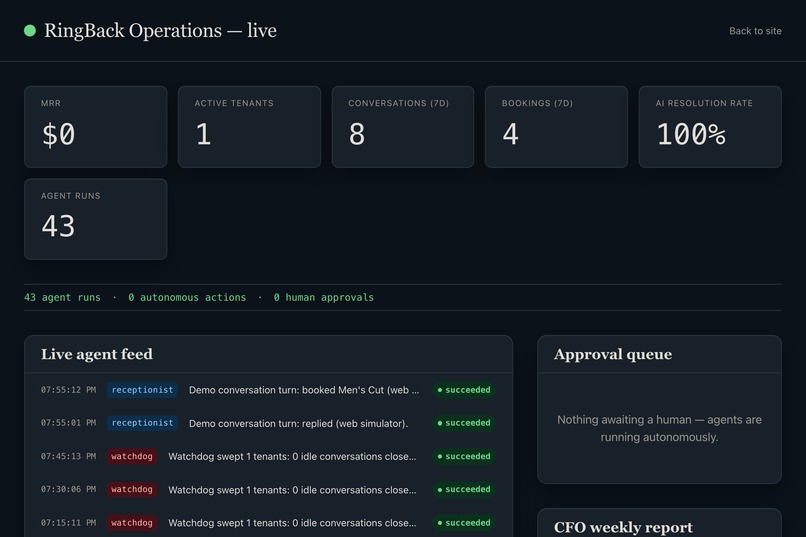Select the watchdog tag on 07:30:06 row
Viewport: 806px width, 537px height.
(x=132, y=489)
